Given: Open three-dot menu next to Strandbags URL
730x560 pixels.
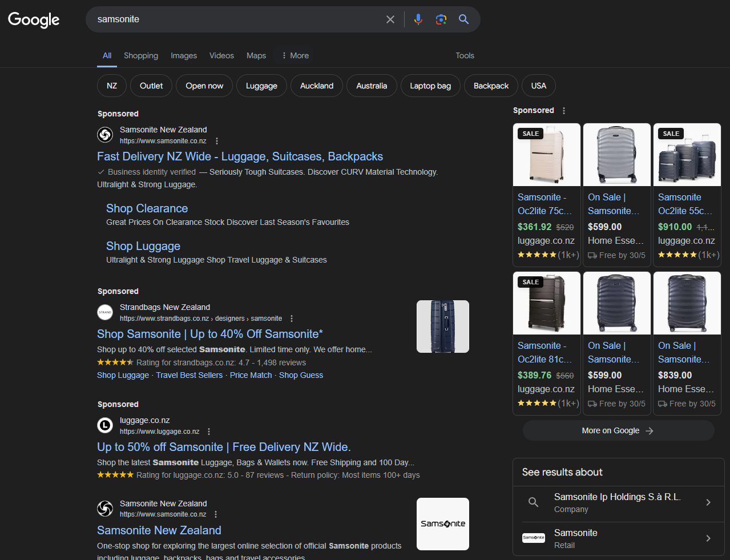Looking at the screenshot, I should click(292, 319).
